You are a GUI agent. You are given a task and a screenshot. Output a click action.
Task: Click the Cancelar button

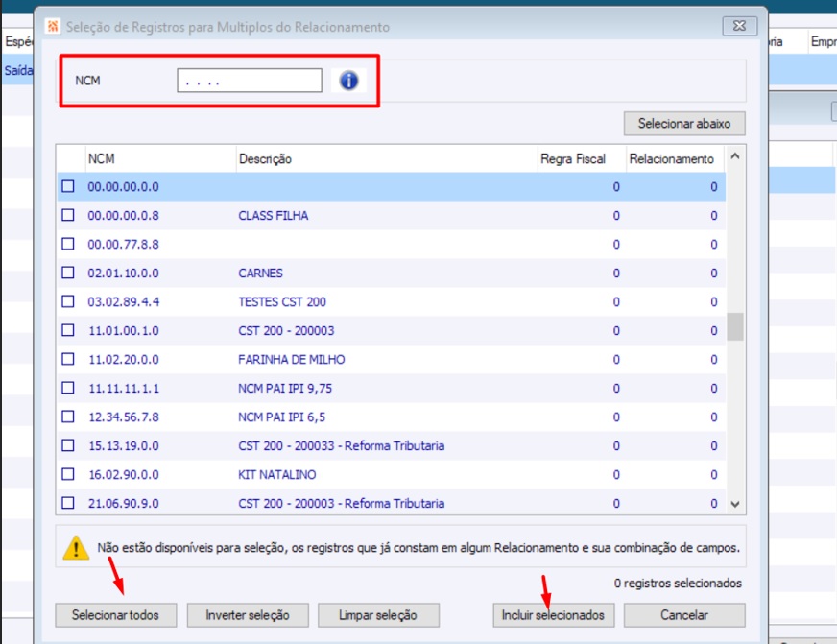point(684,615)
